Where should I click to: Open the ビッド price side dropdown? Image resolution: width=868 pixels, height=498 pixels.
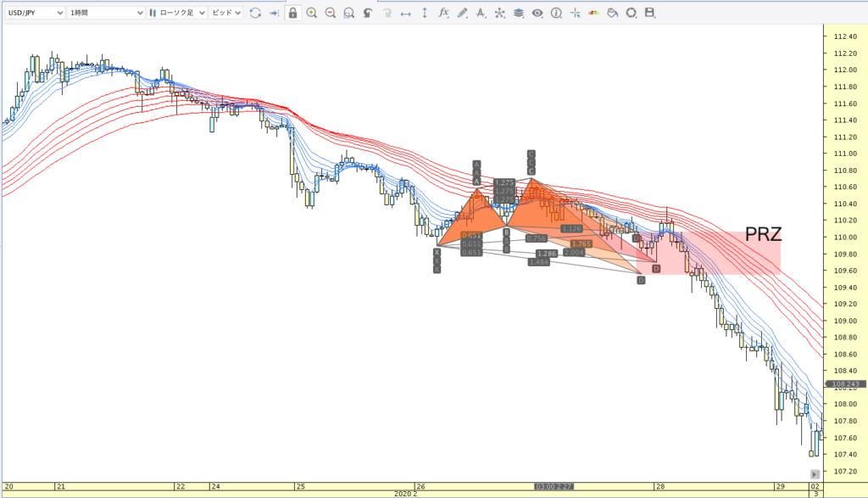[225, 13]
